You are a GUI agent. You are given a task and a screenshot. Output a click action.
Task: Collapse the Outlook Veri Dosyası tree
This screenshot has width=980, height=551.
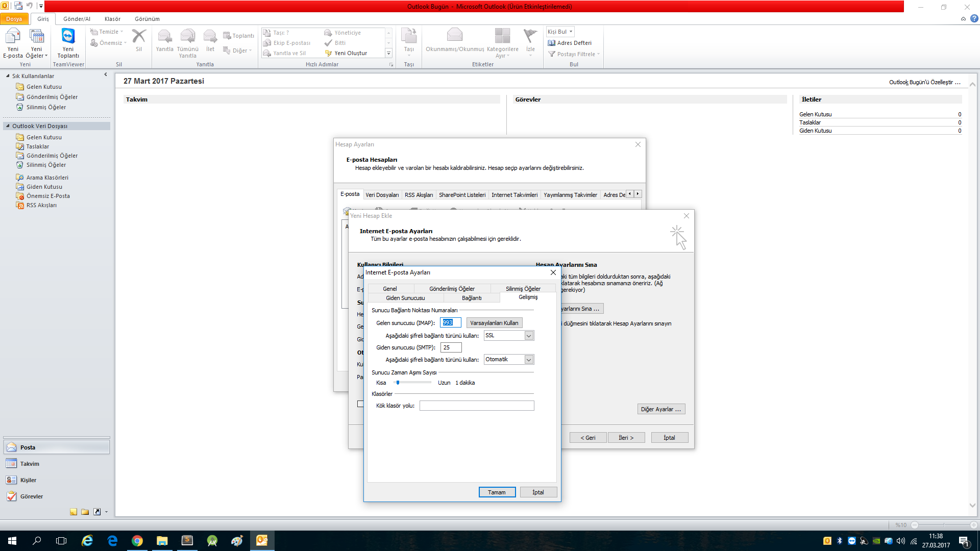[8, 126]
